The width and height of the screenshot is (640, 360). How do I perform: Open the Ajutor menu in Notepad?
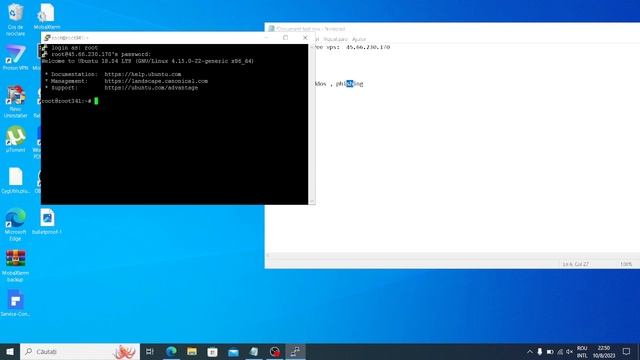click(359, 39)
